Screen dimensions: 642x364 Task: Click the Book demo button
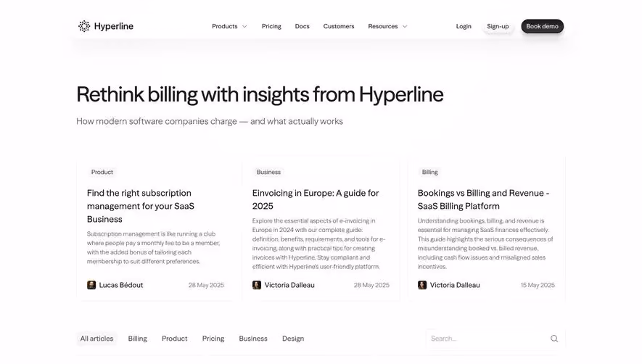point(542,26)
